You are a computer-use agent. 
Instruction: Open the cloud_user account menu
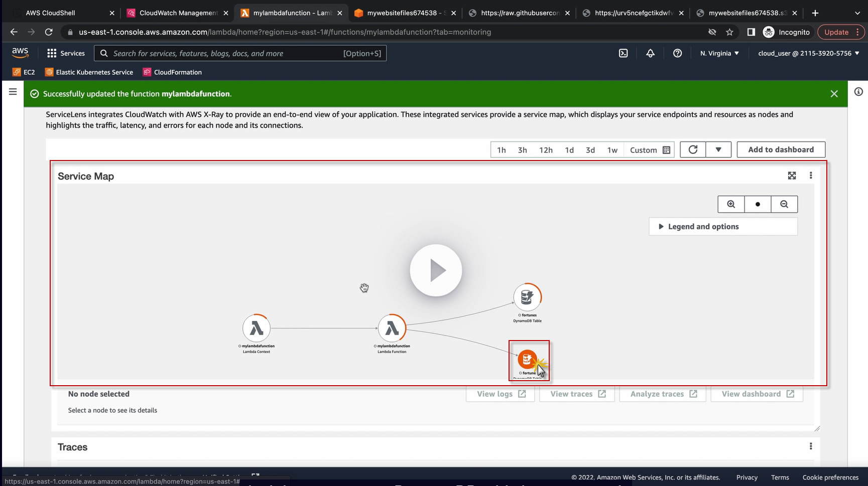coord(808,53)
